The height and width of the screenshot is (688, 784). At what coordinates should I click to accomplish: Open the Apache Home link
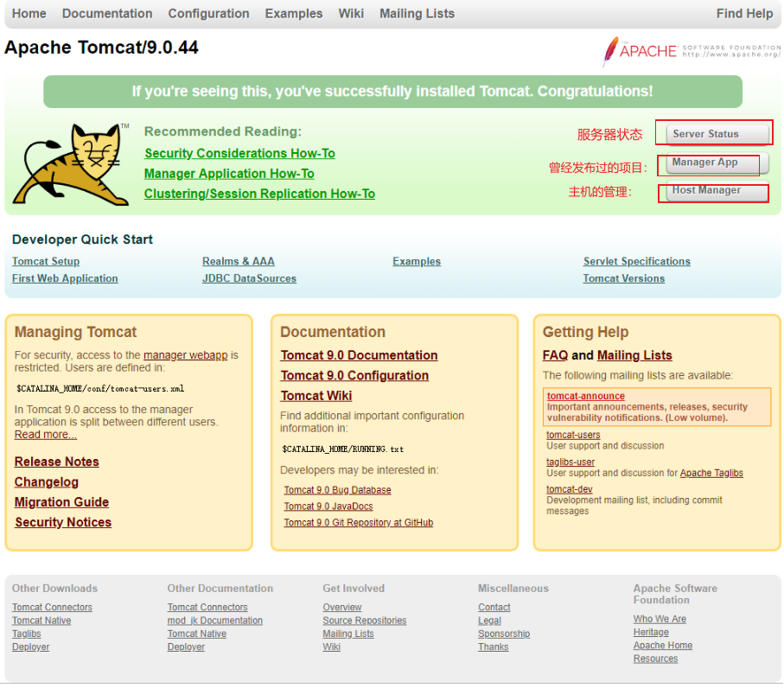pos(663,646)
